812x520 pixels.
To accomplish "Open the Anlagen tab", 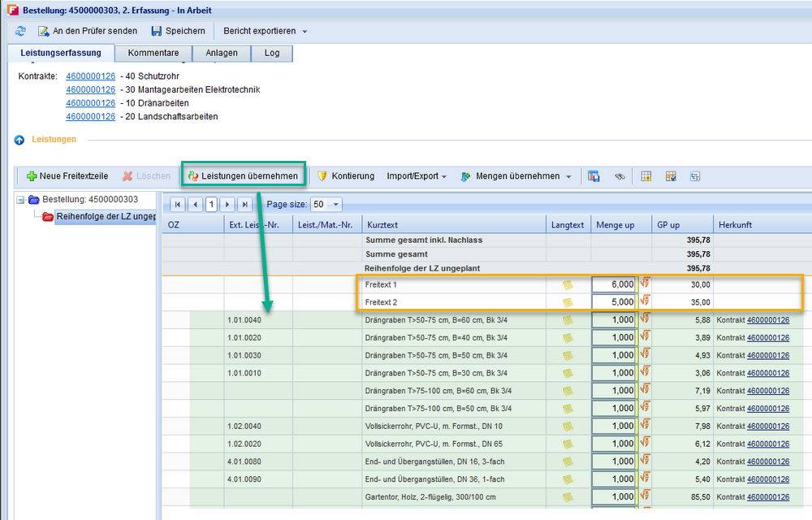I will point(222,54).
